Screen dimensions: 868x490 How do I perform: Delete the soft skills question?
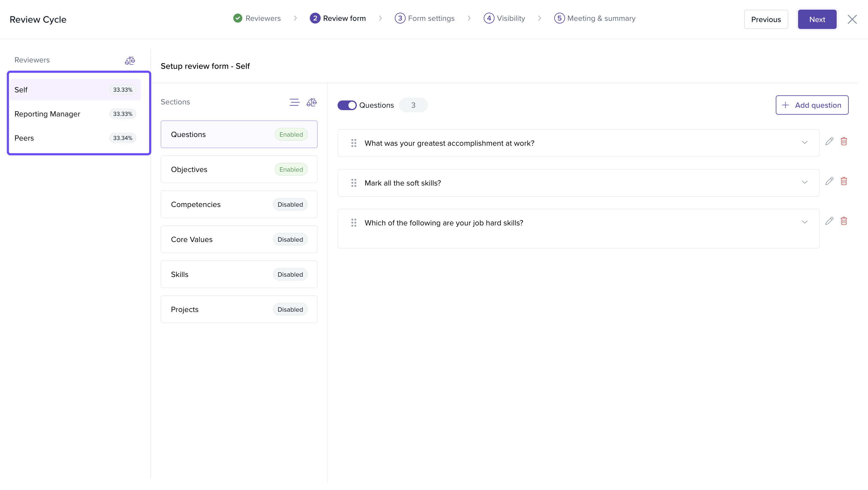[844, 181]
